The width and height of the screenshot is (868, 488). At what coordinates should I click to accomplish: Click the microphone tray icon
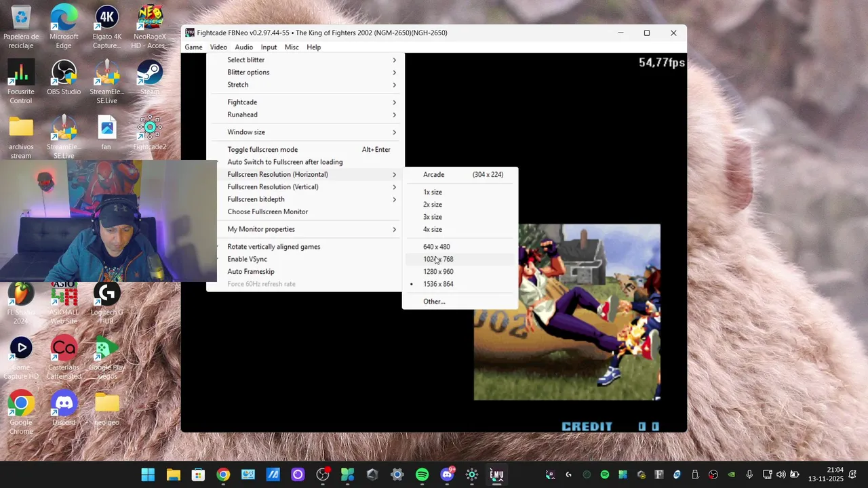(x=749, y=474)
